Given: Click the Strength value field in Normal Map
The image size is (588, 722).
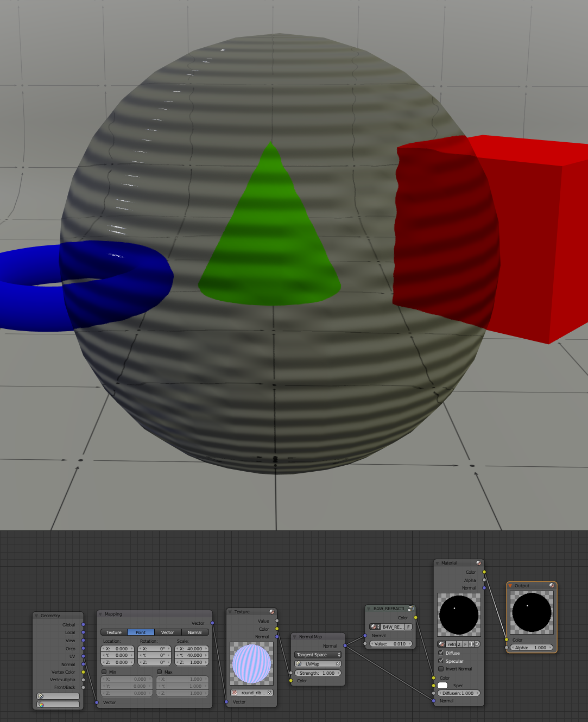Looking at the screenshot, I should pos(318,673).
